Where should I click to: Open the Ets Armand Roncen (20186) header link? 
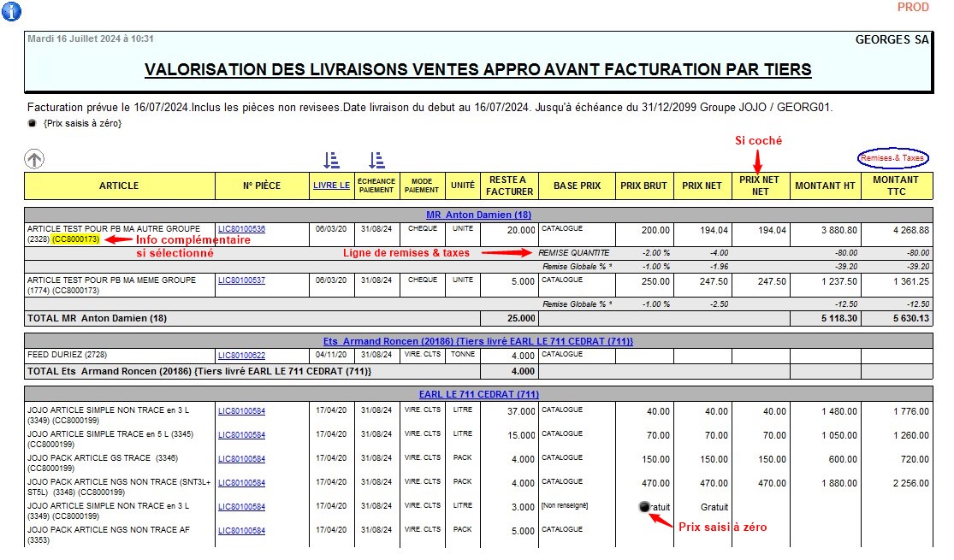point(478,341)
